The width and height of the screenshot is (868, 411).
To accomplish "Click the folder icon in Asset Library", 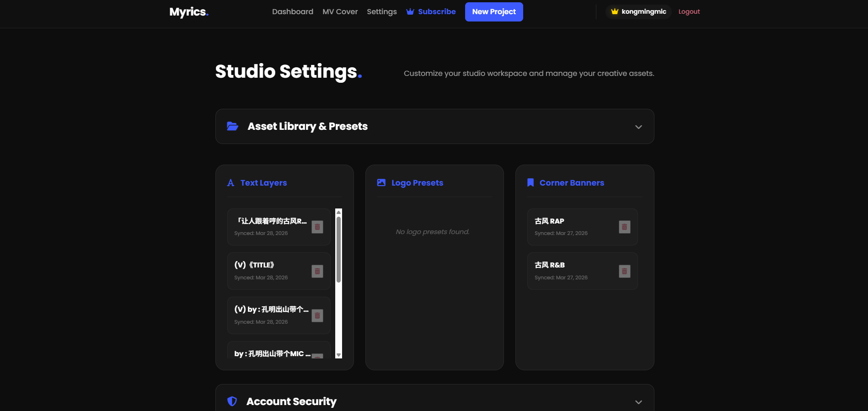I will [233, 127].
